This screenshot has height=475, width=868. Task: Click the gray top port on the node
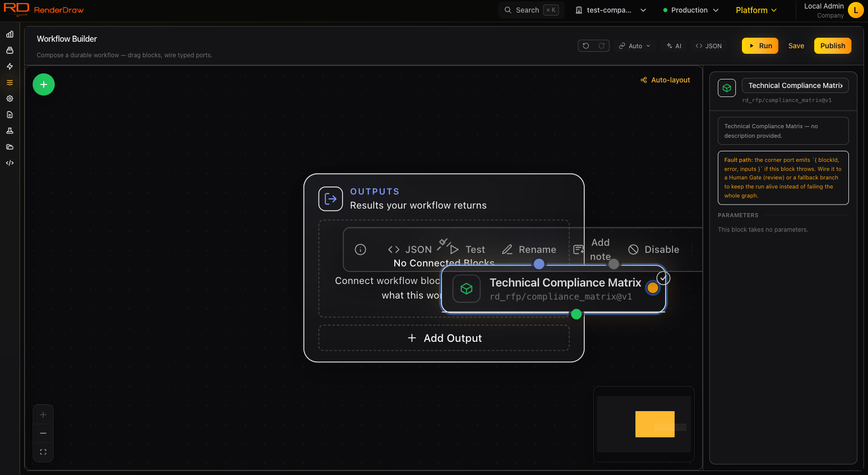[x=614, y=264]
